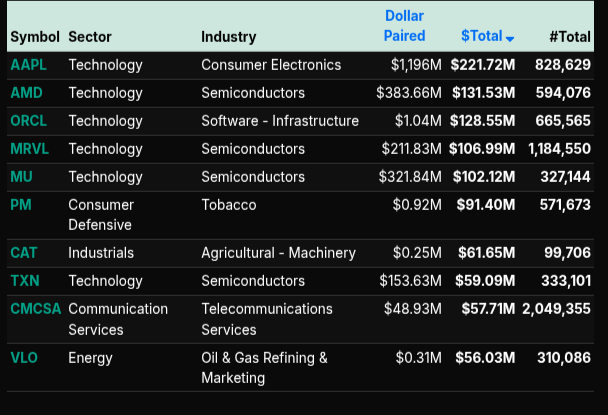608x415 pixels.
Task: Sort table by Dollar Paired column
Action: pos(405,26)
